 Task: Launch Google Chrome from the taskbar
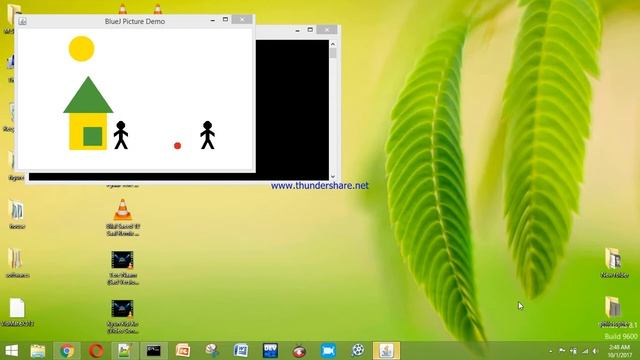click(67, 351)
